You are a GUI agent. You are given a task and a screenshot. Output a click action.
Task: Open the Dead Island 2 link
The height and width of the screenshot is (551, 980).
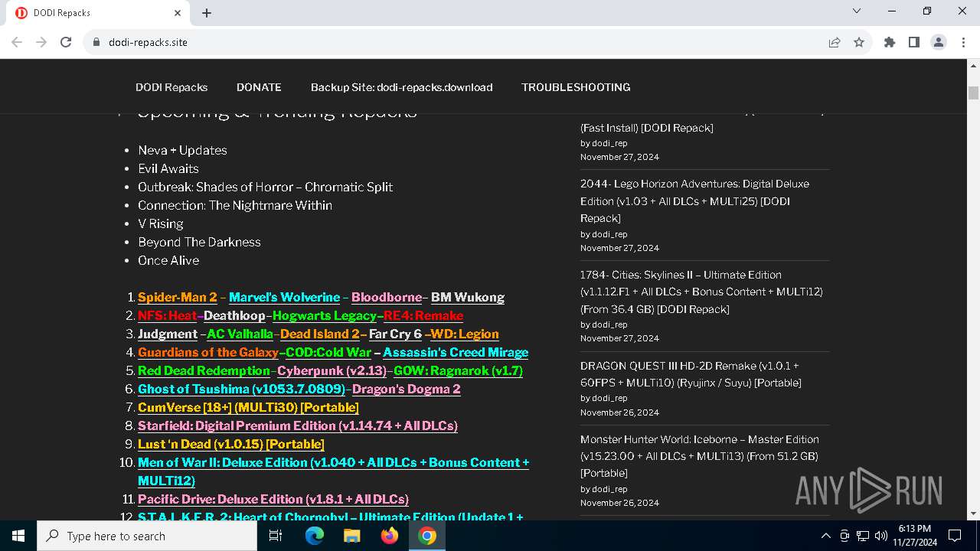pyautogui.click(x=320, y=334)
